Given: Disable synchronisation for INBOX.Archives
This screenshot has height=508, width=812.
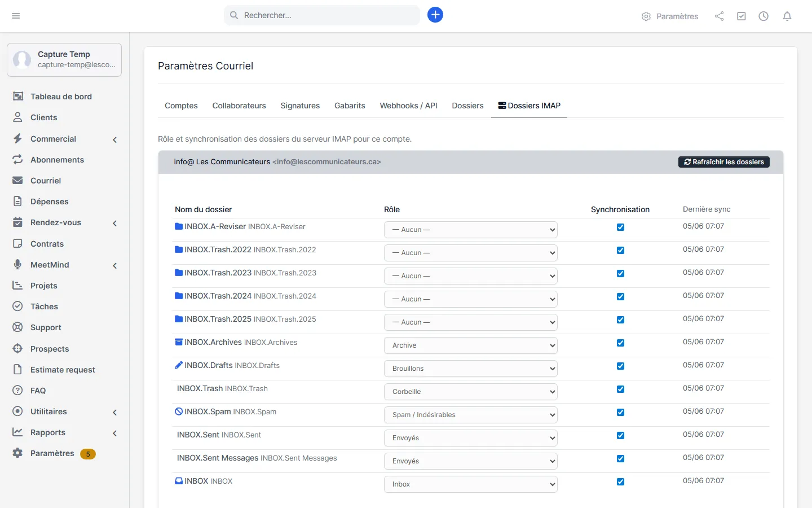Looking at the screenshot, I should point(620,343).
